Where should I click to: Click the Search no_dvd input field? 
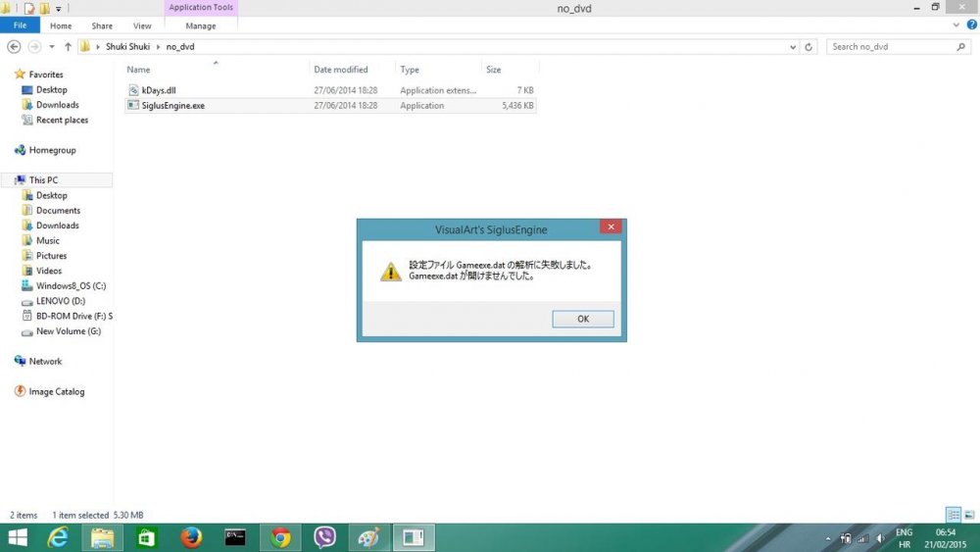(890, 47)
